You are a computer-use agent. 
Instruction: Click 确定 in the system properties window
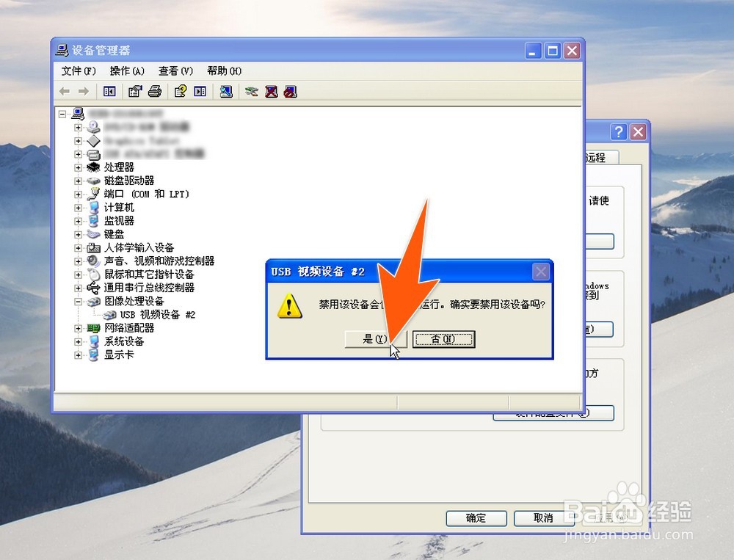point(476,518)
